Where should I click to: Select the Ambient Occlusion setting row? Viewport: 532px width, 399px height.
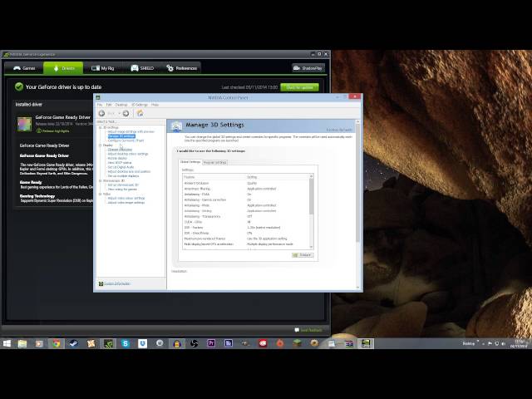pyautogui.click(x=247, y=183)
